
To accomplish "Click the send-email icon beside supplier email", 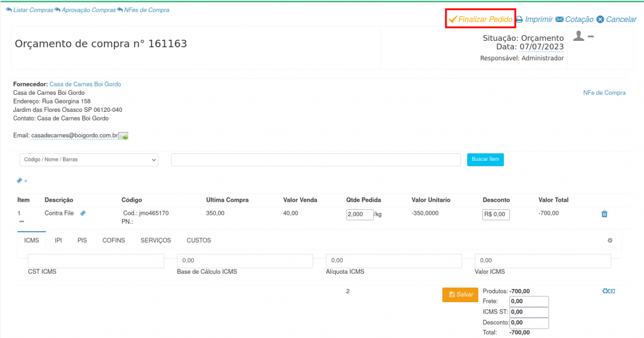I will [x=123, y=136].
